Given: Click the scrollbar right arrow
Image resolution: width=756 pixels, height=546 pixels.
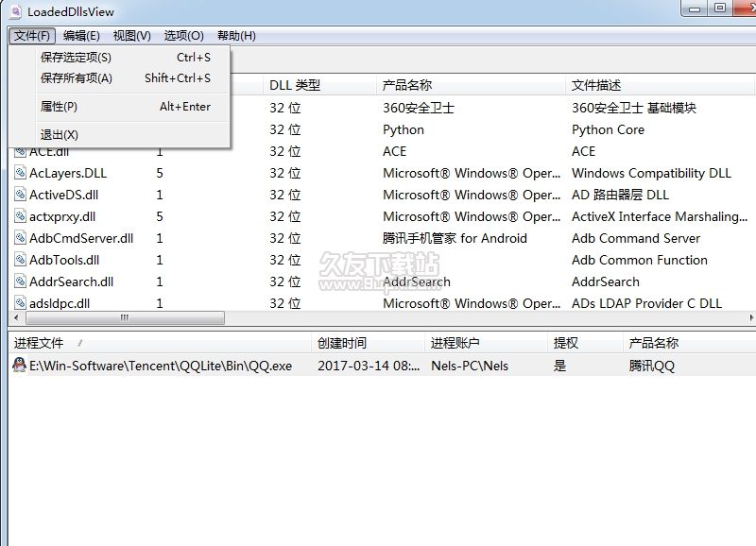Looking at the screenshot, I should (x=751, y=318).
